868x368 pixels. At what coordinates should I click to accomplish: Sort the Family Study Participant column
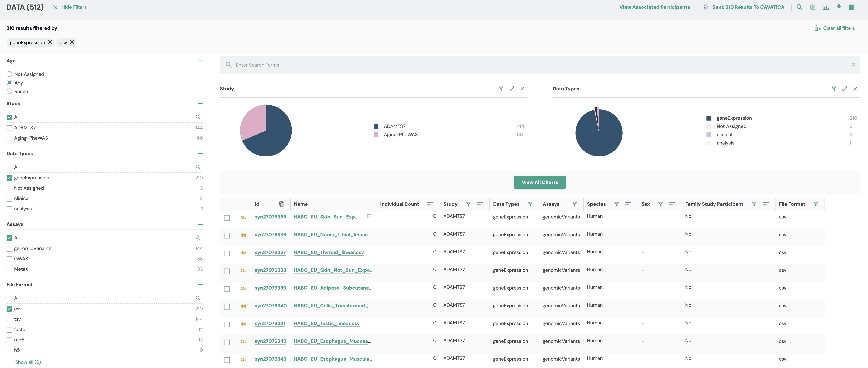click(765, 204)
